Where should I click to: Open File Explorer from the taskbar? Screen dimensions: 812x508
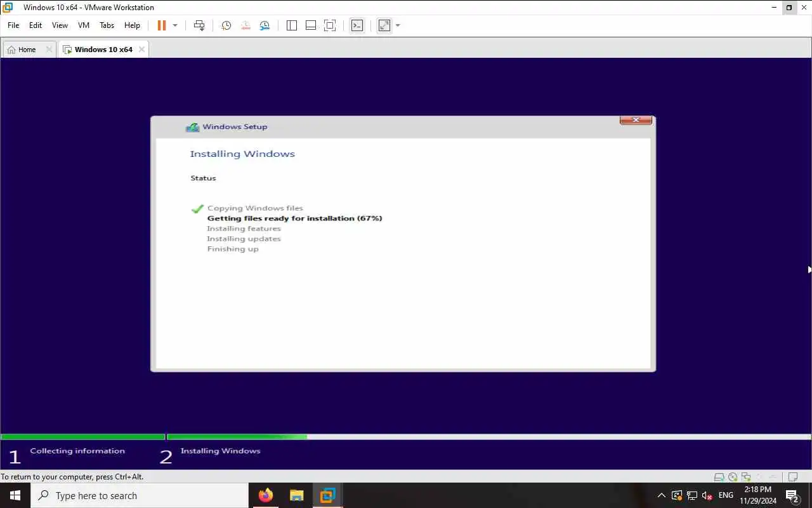point(296,495)
